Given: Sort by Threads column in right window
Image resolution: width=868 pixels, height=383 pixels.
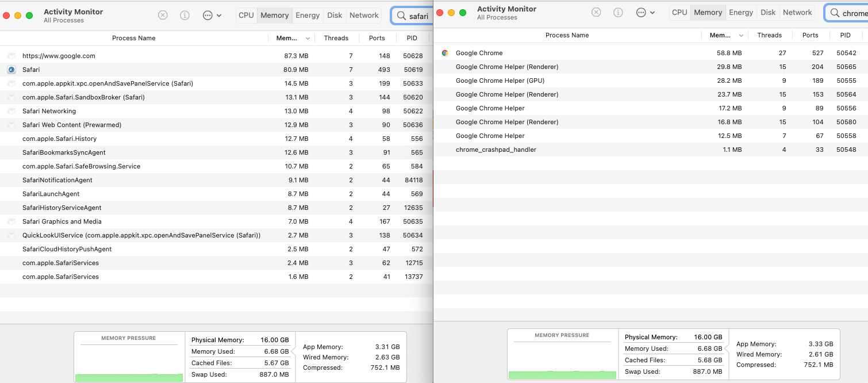Looking at the screenshot, I should tap(770, 35).
